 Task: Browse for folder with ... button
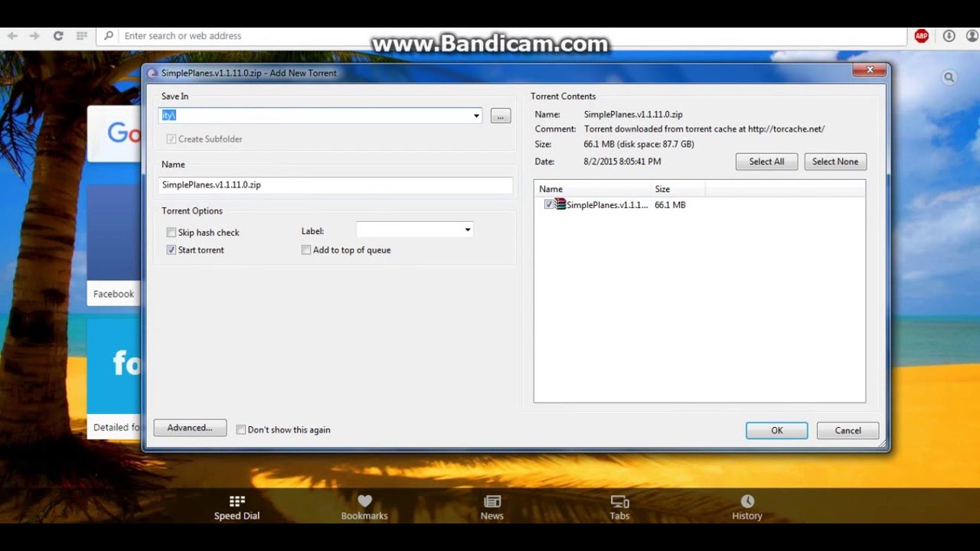point(501,116)
